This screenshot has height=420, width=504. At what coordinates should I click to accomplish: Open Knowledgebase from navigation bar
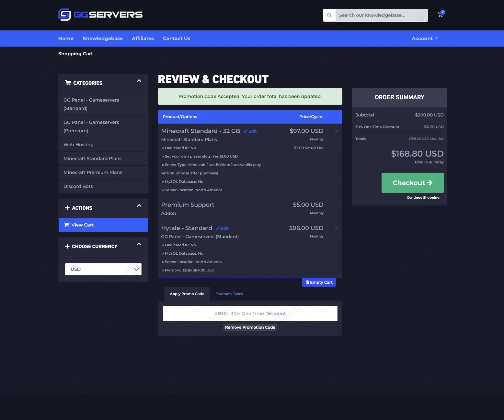103,39
